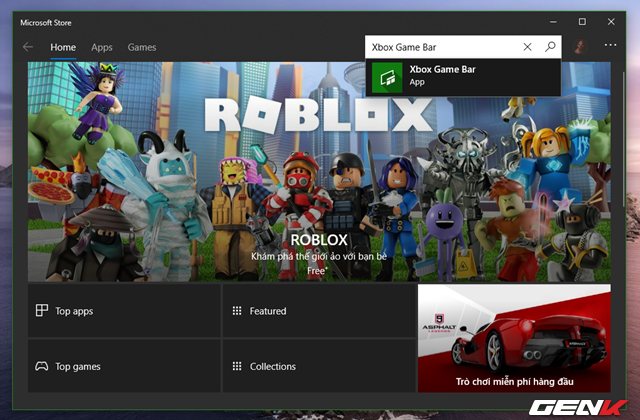The height and width of the screenshot is (420, 640).
Task: Click the back arrow in Store header
Action: [28, 47]
